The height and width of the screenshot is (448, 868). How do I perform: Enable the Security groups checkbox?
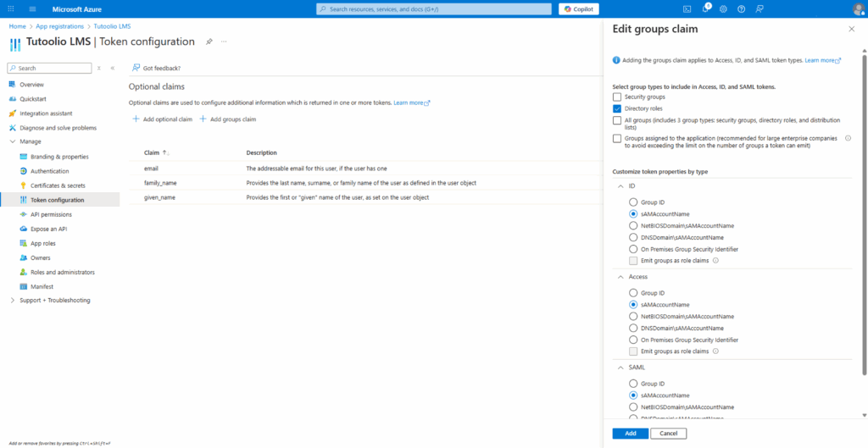pos(617,97)
